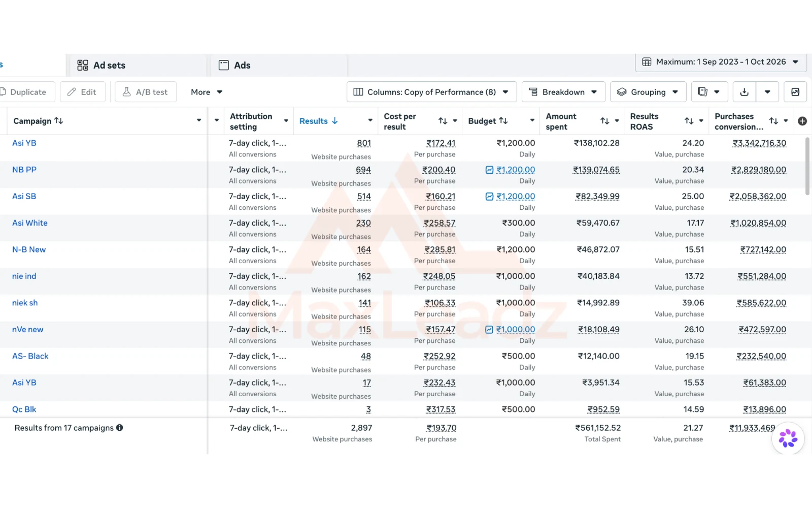Open Attribution setting column menu

point(286,121)
